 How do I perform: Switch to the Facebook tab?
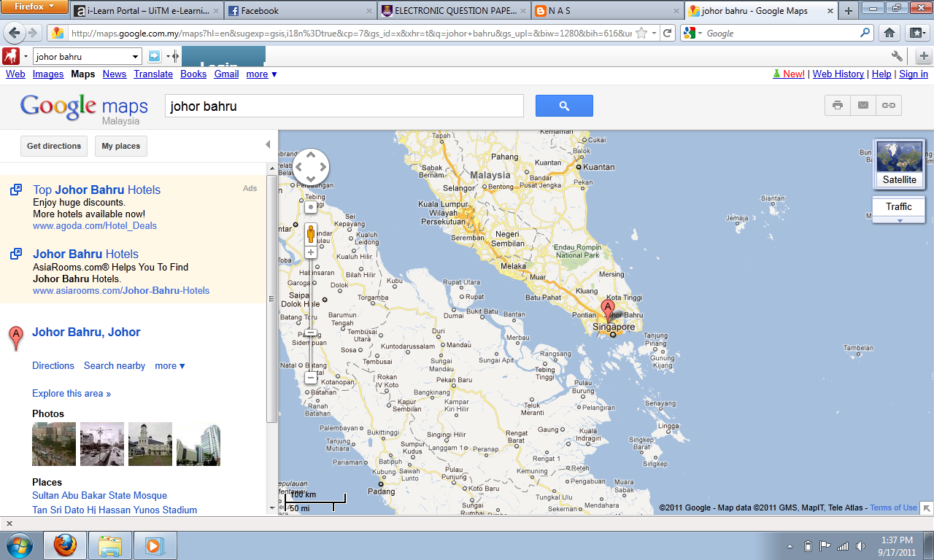[x=300, y=11]
